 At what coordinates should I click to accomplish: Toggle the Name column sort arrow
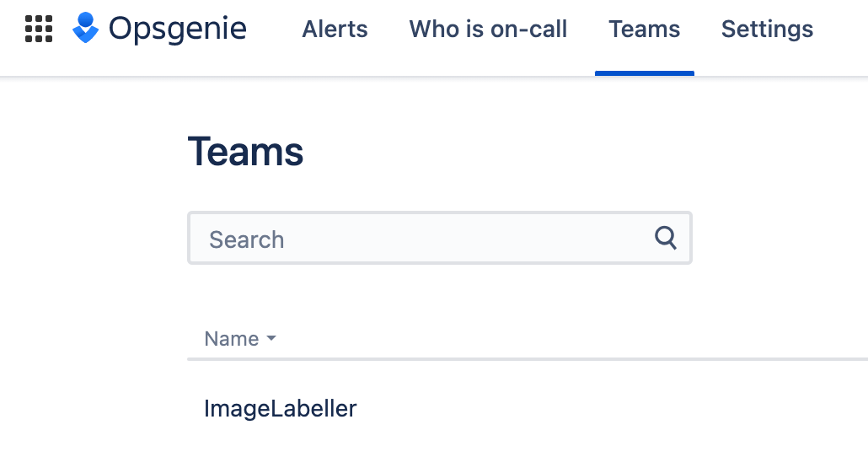pos(271,339)
